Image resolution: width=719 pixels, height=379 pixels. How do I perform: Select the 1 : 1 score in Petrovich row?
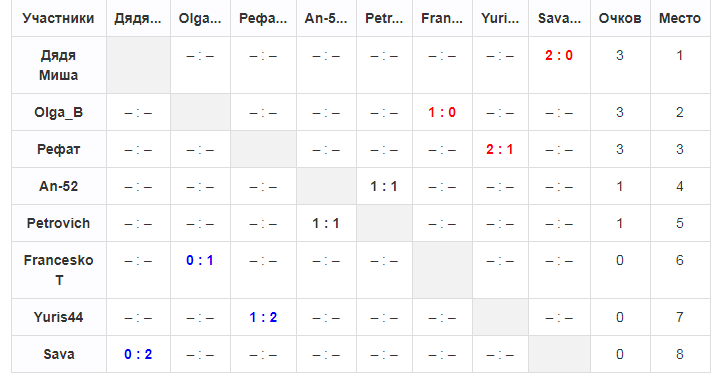pos(326,224)
